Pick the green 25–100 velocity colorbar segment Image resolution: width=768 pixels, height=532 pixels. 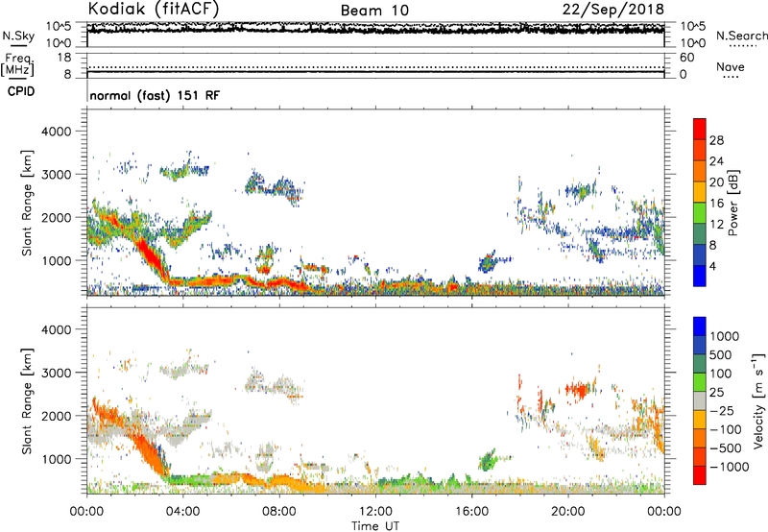click(x=700, y=381)
